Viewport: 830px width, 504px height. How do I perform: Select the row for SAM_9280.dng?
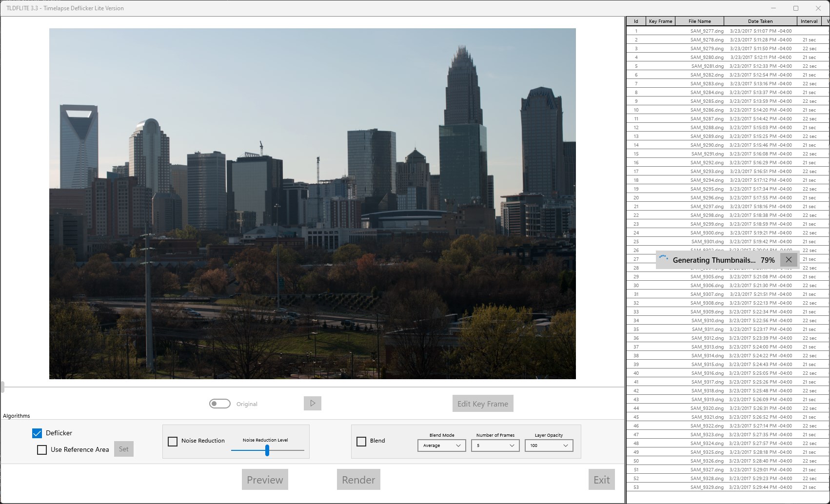(728, 57)
